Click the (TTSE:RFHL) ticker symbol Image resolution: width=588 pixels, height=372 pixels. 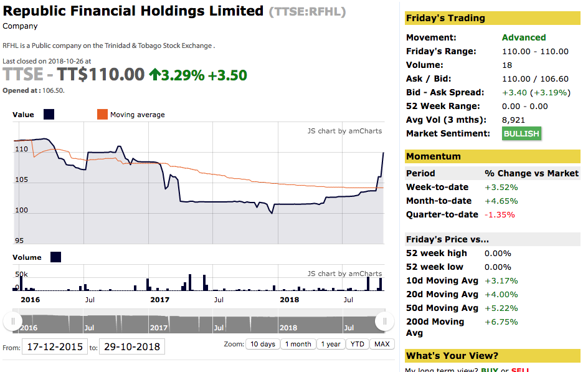tap(308, 12)
